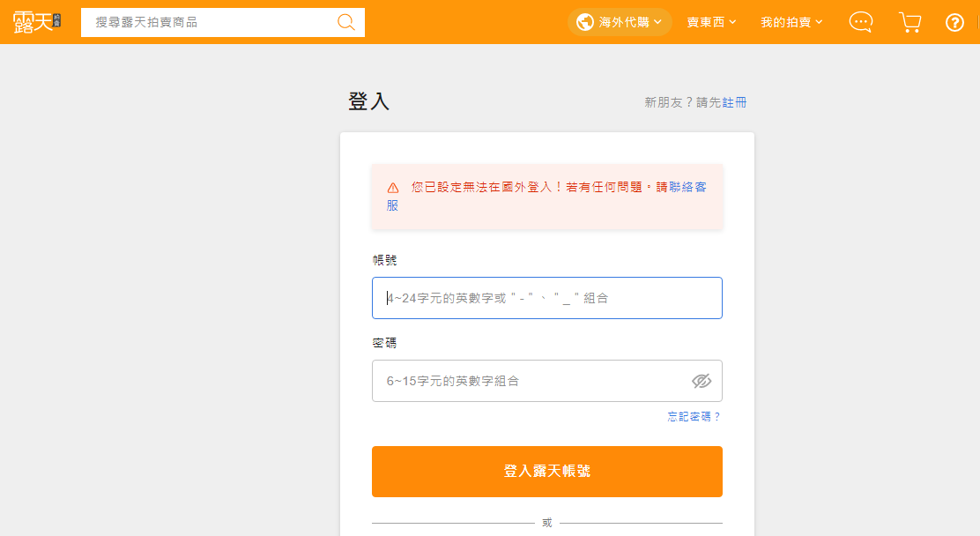Image resolution: width=980 pixels, height=536 pixels.
Task: Expand the 賣東西 dropdown menu
Action: [711, 22]
